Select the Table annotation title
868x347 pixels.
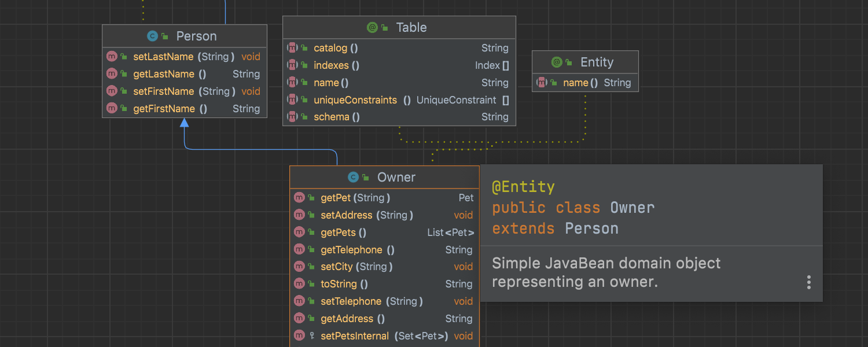coord(411,27)
